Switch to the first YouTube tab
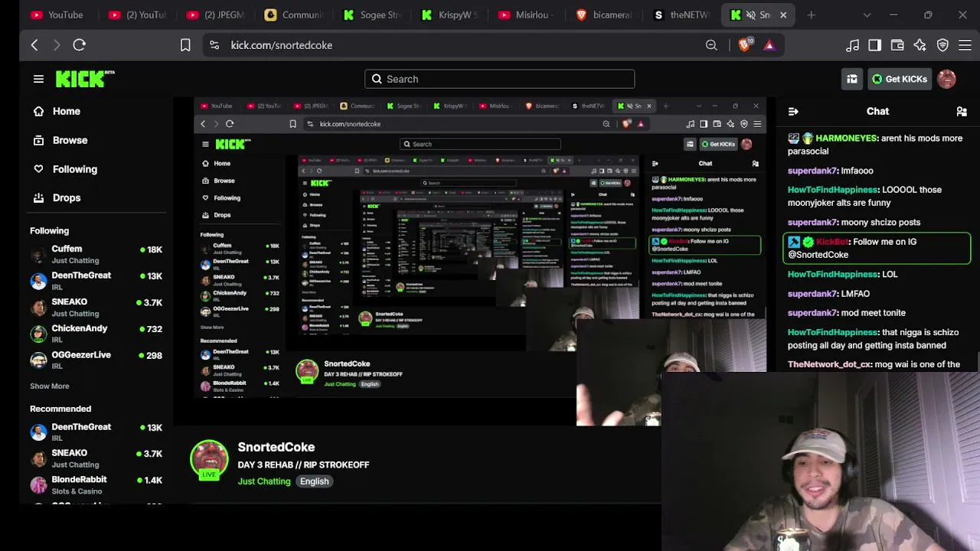The image size is (980, 551). (x=57, y=15)
